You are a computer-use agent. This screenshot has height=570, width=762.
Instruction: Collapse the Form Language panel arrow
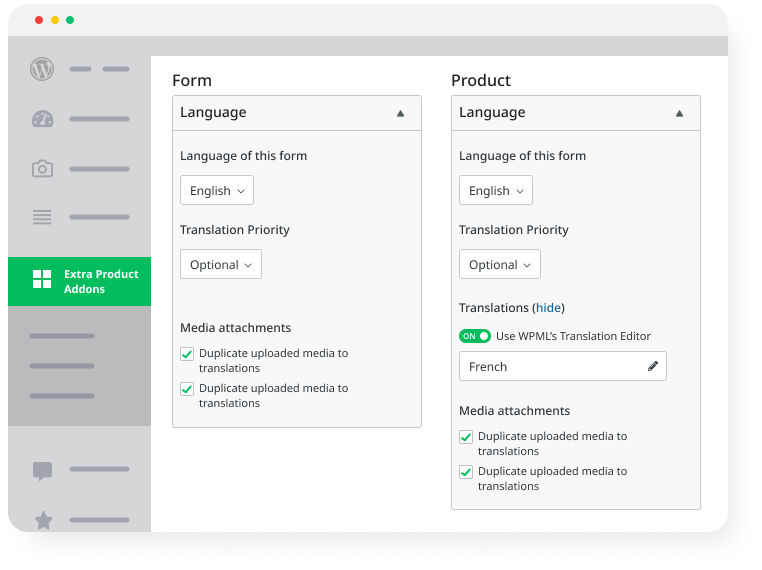click(400, 113)
